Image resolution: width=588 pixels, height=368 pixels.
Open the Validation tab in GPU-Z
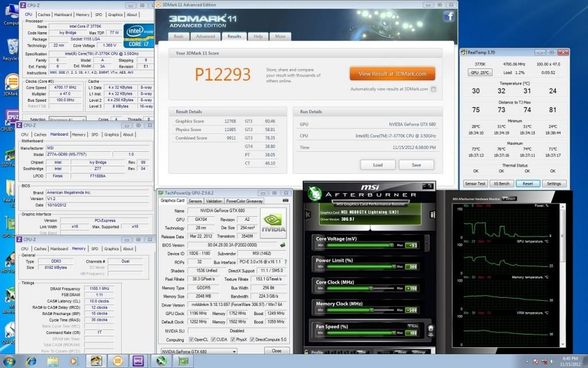pos(214,201)
